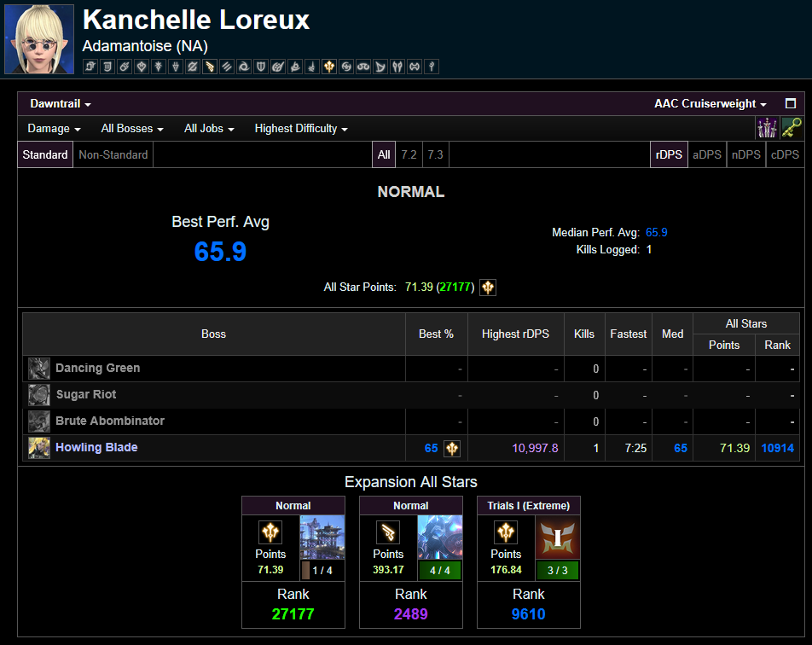Screen dimensions: 812x645
Task: Click Machinist icon in 393.17 all-stars card
Action: [x=388, y=532]
